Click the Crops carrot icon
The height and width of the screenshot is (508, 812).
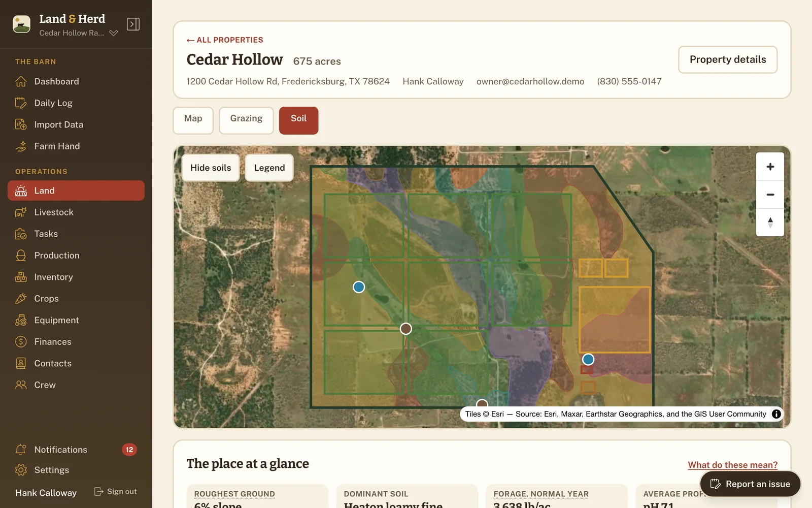21,299
